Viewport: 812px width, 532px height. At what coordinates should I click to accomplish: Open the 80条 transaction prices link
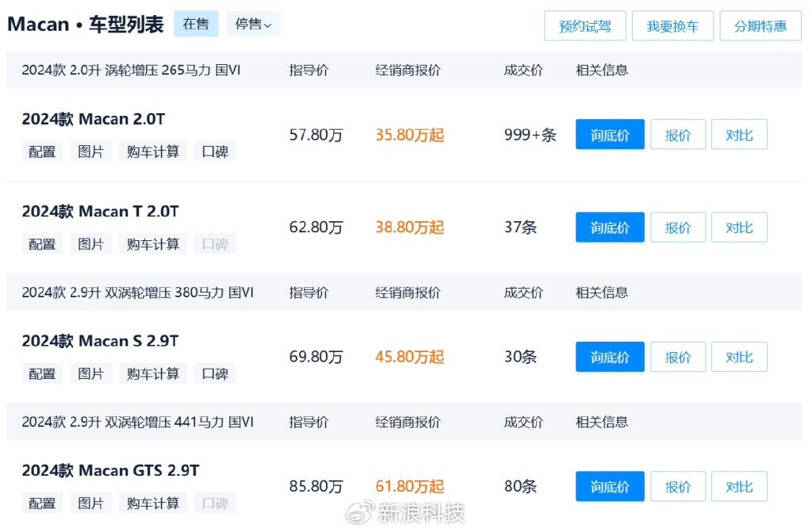[520, 487]
